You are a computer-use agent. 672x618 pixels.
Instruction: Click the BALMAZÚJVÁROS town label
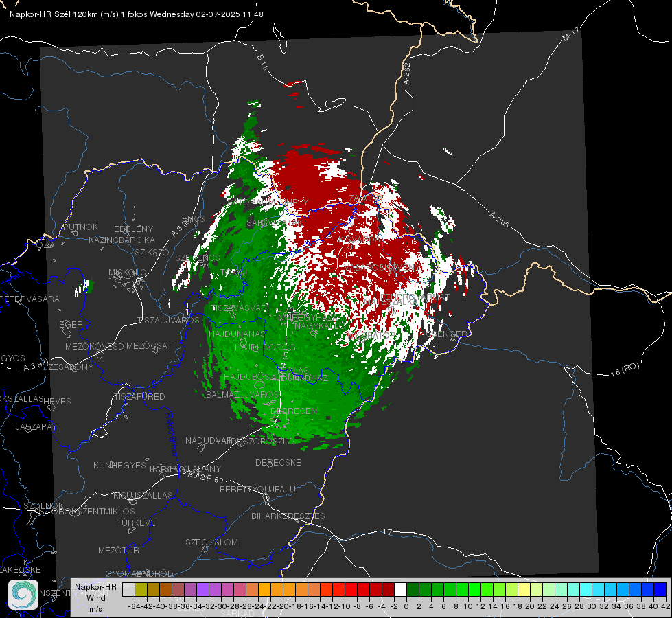(x=242, y=394)
